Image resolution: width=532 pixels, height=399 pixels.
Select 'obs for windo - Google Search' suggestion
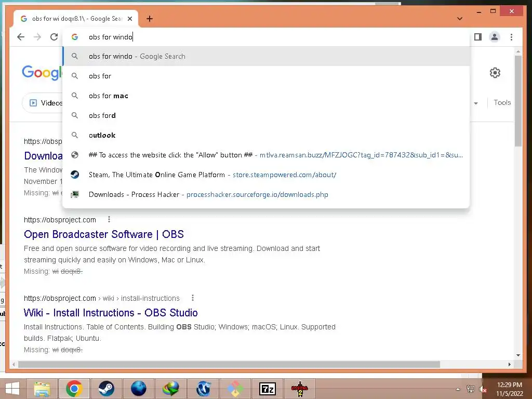267,56
